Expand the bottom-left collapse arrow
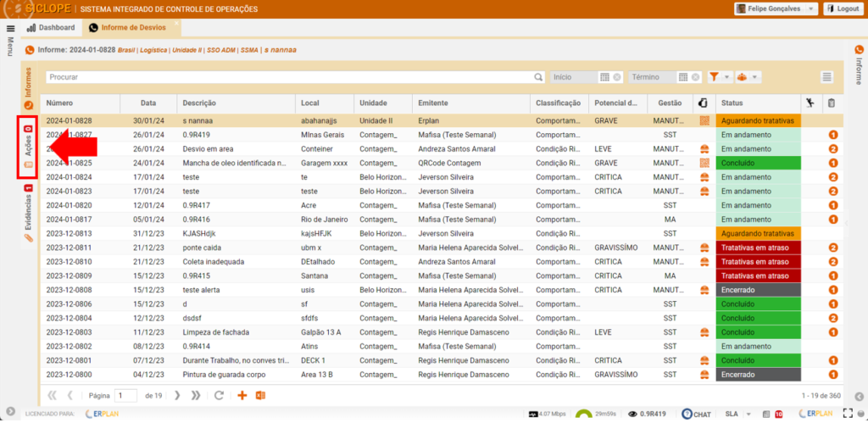 [x=10, y=411]
